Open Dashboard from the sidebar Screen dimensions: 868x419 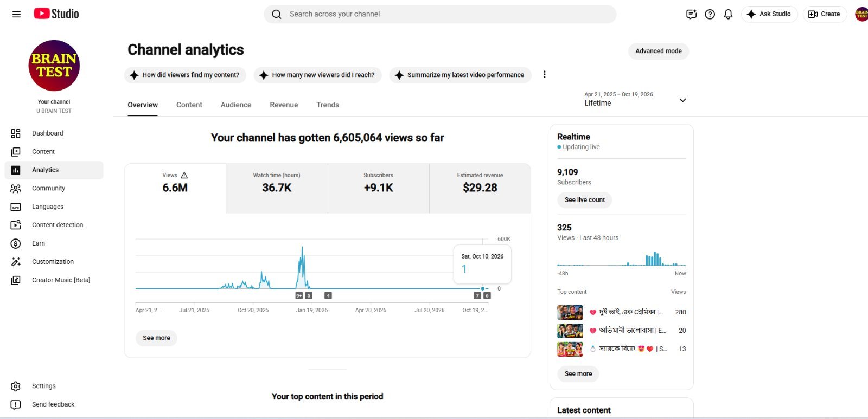coord(54,133)
